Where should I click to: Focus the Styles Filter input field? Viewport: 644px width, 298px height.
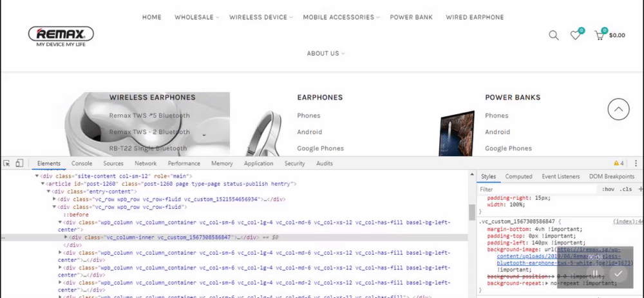tap(537, 190)
